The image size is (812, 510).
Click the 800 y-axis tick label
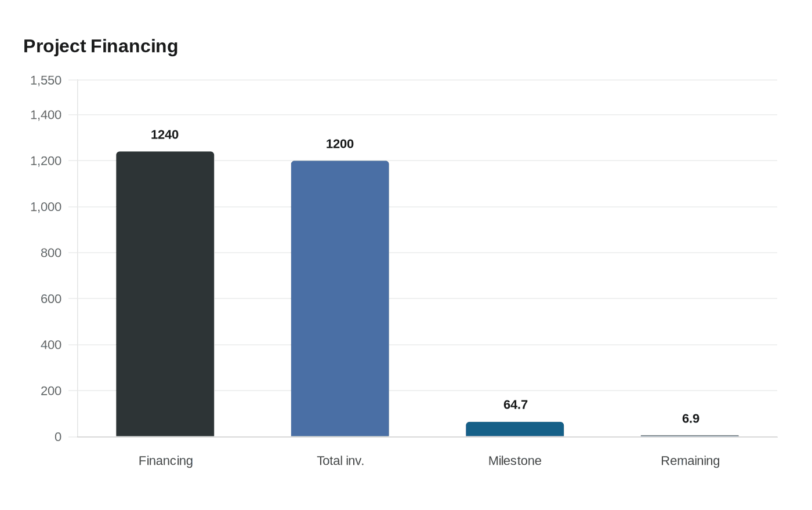(51, 253)
